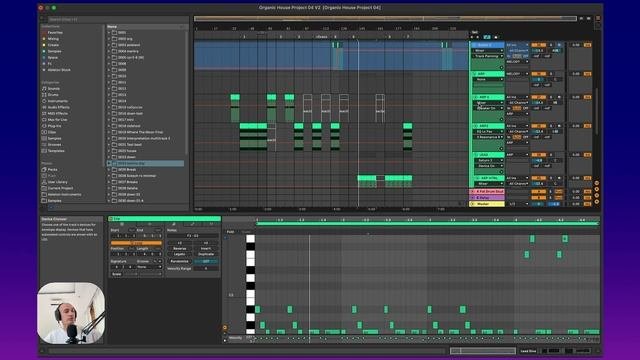Select the Space collection tag
640x360 pixels.
coord(53,58)
